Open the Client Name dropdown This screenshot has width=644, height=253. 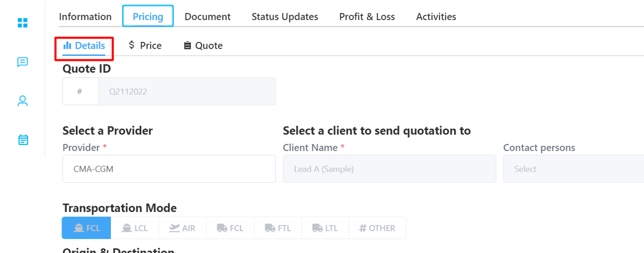click(389, 169)
